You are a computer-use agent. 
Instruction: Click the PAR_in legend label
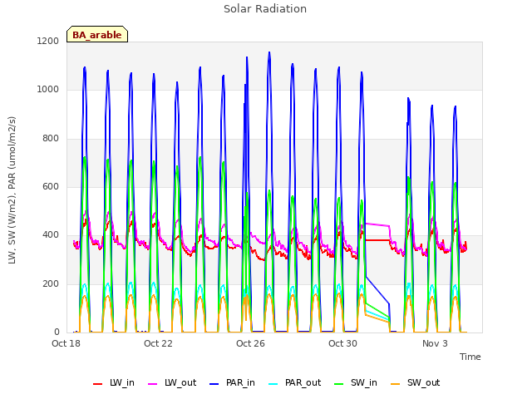pyautogui.click(x=240, y=383)
